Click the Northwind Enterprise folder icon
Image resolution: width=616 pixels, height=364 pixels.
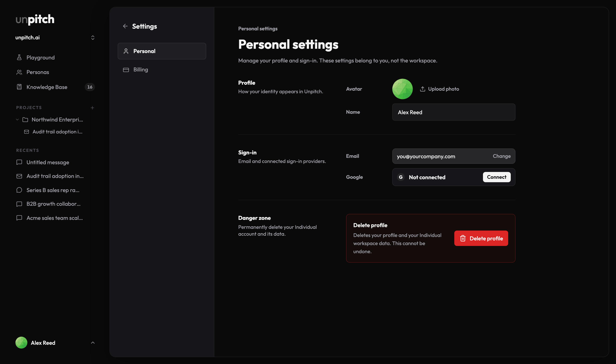25,120
